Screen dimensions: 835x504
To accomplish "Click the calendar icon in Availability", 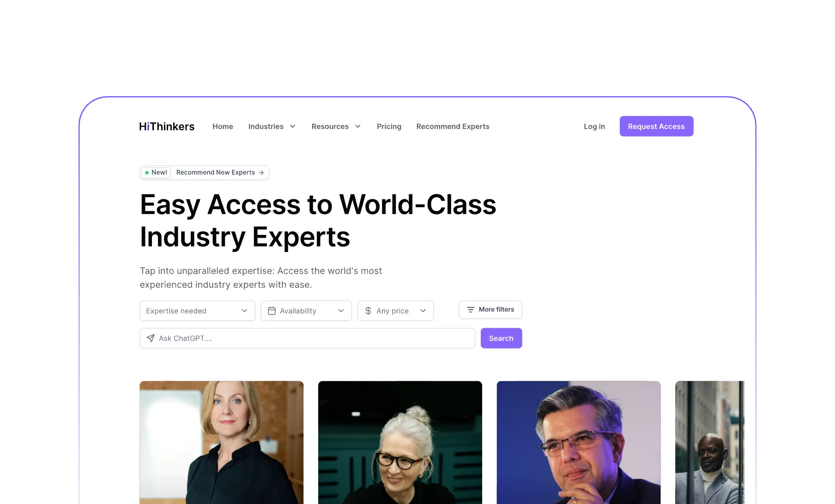I will [272, 311].
